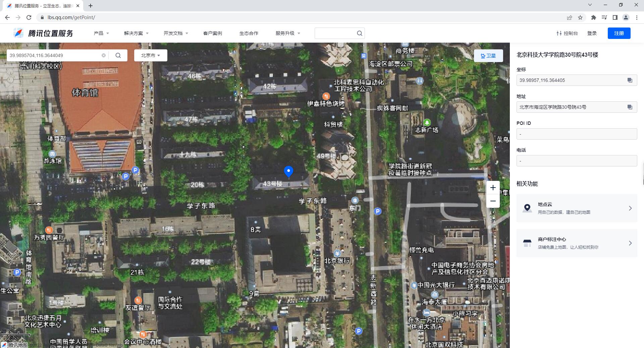This screenshot has width=644, height=348.
Task: Open the 生态合作 page
Action: 249,33
